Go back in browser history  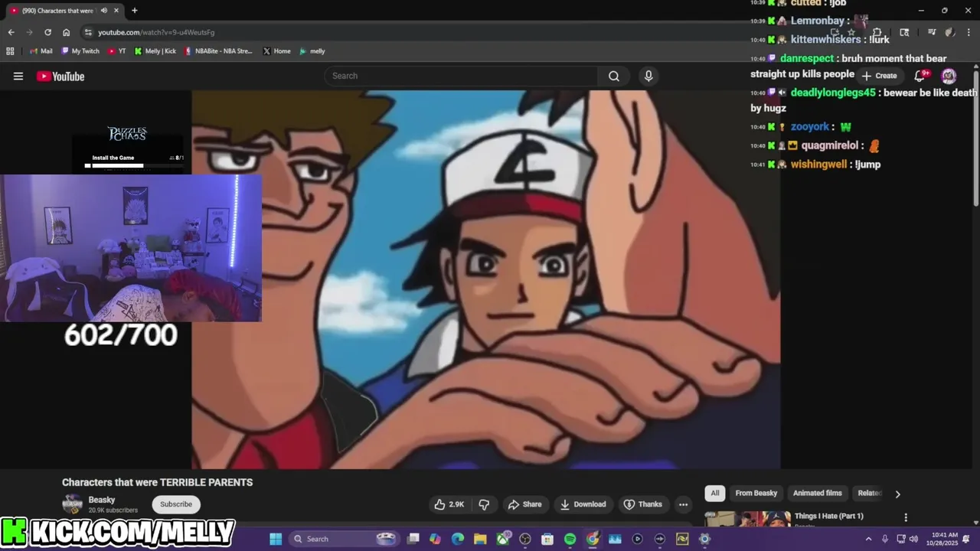coord(11,32)
